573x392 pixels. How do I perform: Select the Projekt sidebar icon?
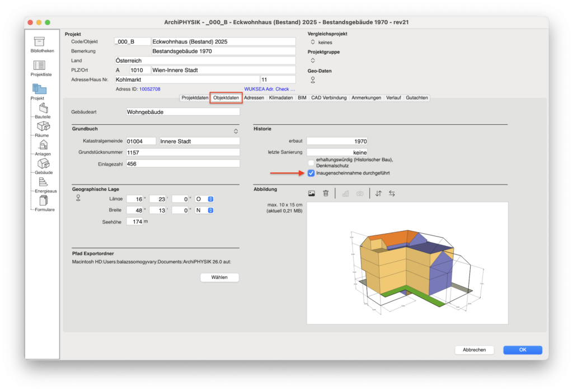[40, 89]
